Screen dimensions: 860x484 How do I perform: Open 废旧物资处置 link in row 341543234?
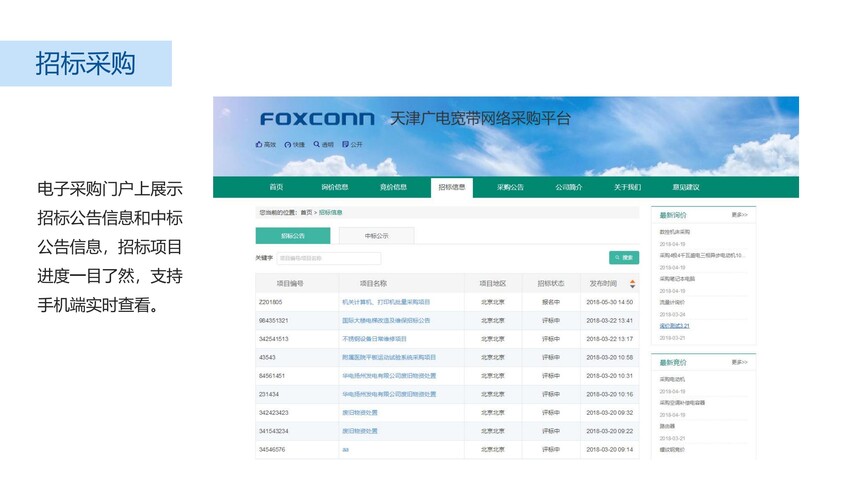coord(360,431)
